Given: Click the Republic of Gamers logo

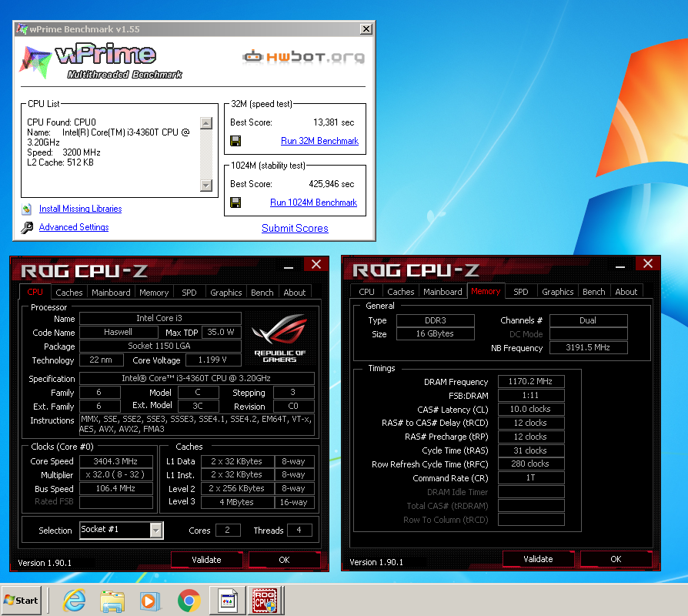Looking at the screenshot, I should pyautogui.click(x=279, y=339).
